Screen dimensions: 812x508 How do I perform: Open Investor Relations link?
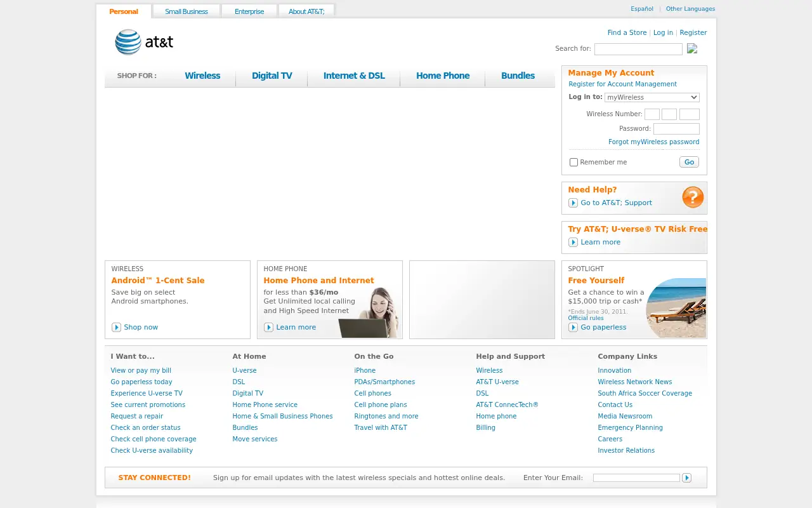(x=626, y=451)
